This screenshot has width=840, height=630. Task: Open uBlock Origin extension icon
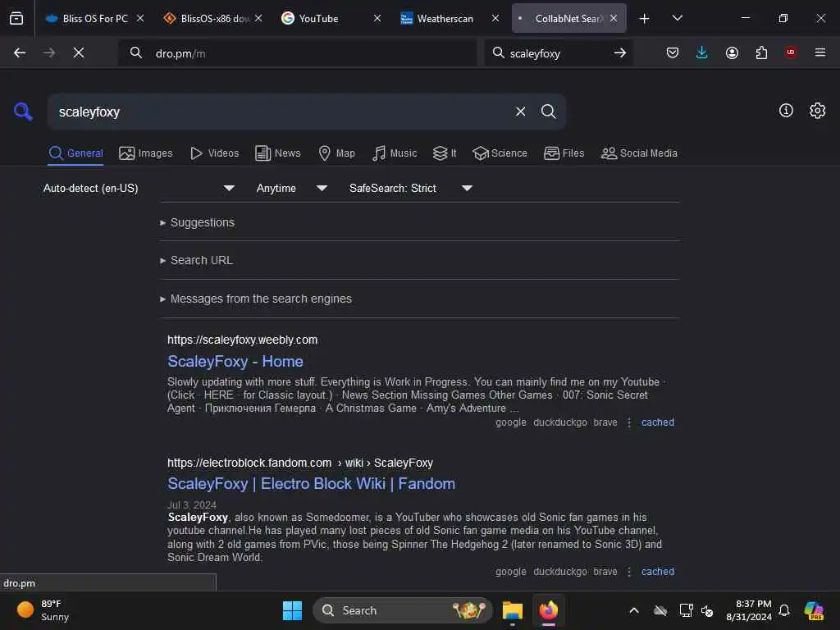(791, 52)
